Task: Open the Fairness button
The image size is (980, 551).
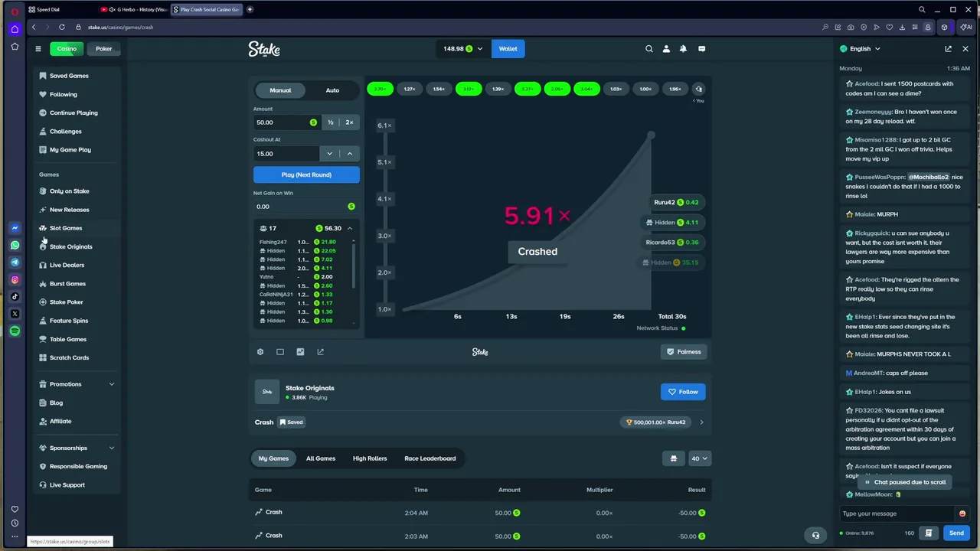Action: tap(683, 352)
